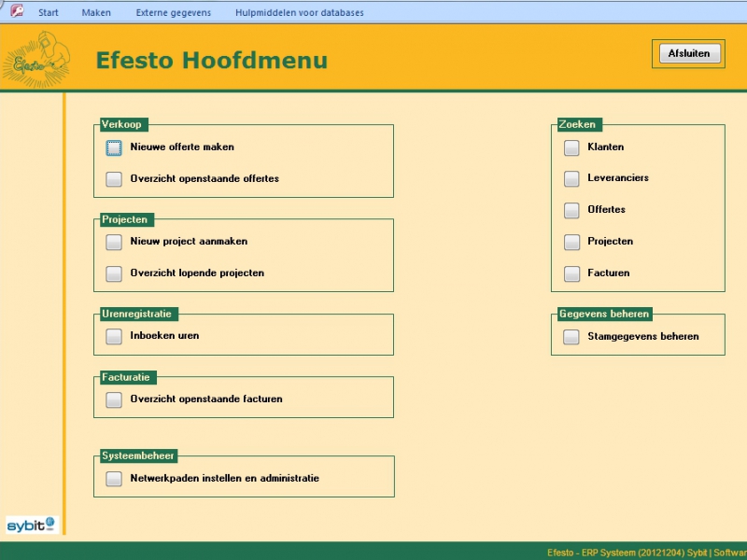Image resolution: width=747 pixels, height=560 pixels.
Task: Click the Inboeken uren button
Action: coord(114,336)
